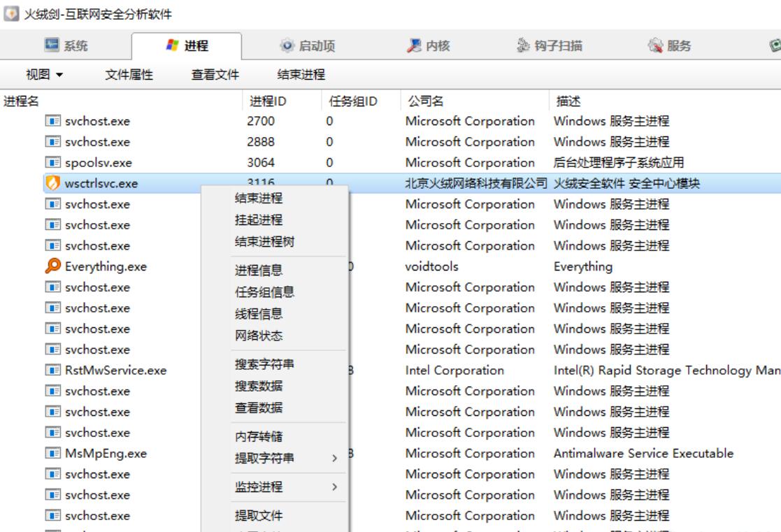Click the toolbar's 结束进程 button
This screenshot has height=532, width=781.
pyautogui.click(x=301, y=75)
